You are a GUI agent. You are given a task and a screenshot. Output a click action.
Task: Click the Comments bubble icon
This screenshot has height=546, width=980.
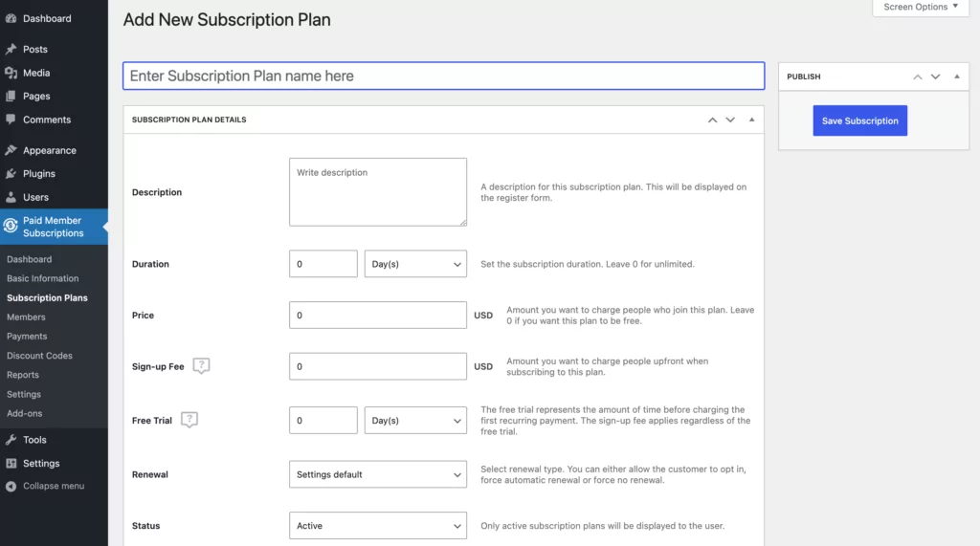click(11, 120)
